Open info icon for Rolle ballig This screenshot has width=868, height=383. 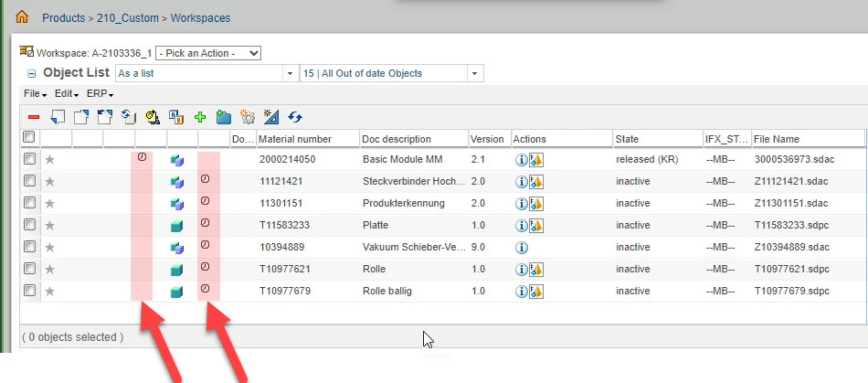click(x=521, y=291)
